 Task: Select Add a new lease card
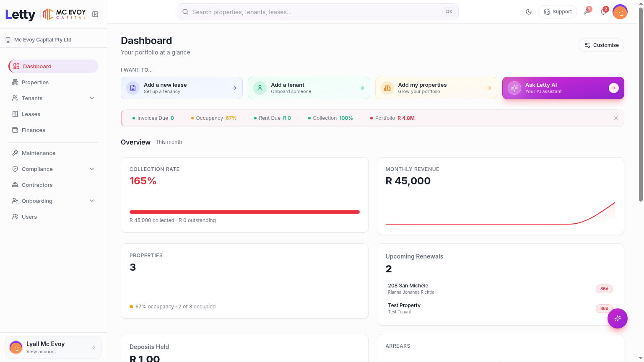[x=182, y=88]
